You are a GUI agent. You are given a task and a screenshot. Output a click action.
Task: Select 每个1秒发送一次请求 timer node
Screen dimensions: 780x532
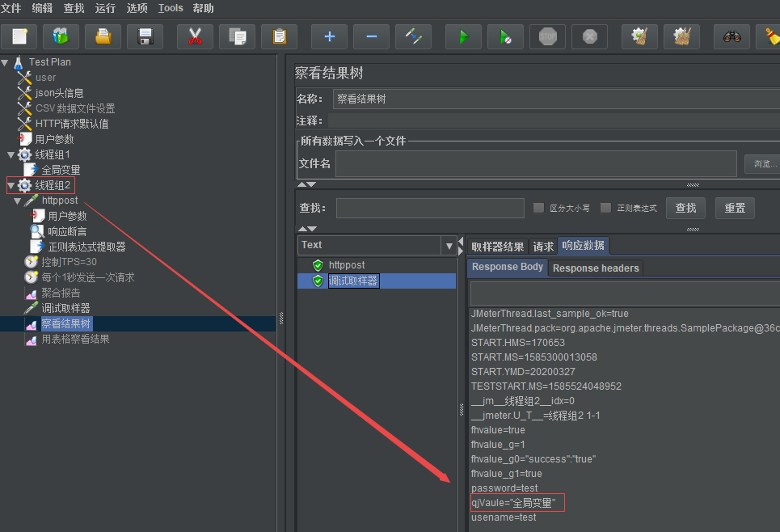(88, 277)
